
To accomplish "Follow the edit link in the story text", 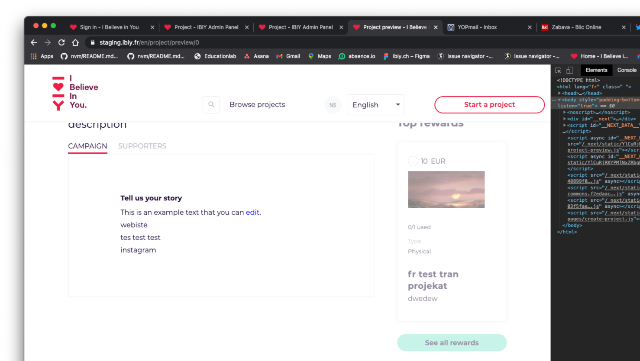I will [252, 212].
